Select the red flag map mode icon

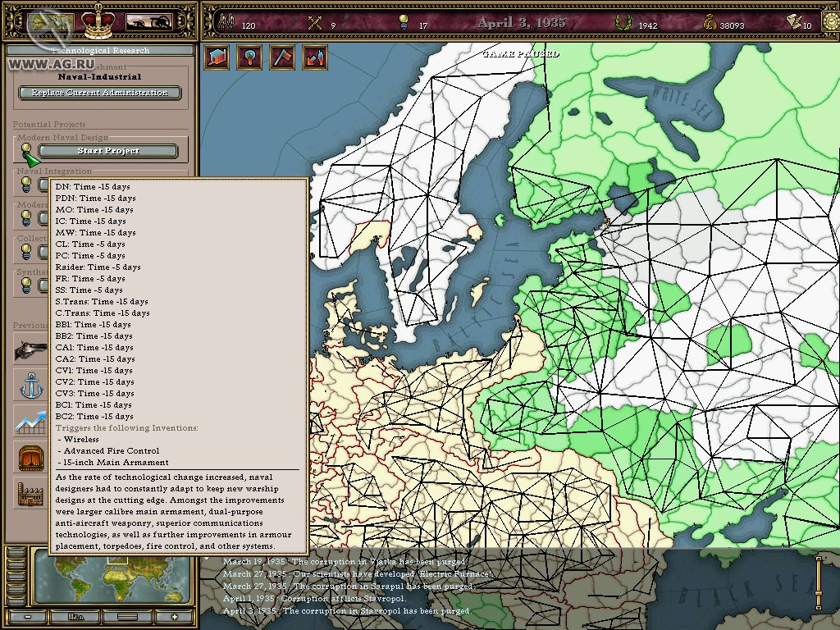point(282,57)
